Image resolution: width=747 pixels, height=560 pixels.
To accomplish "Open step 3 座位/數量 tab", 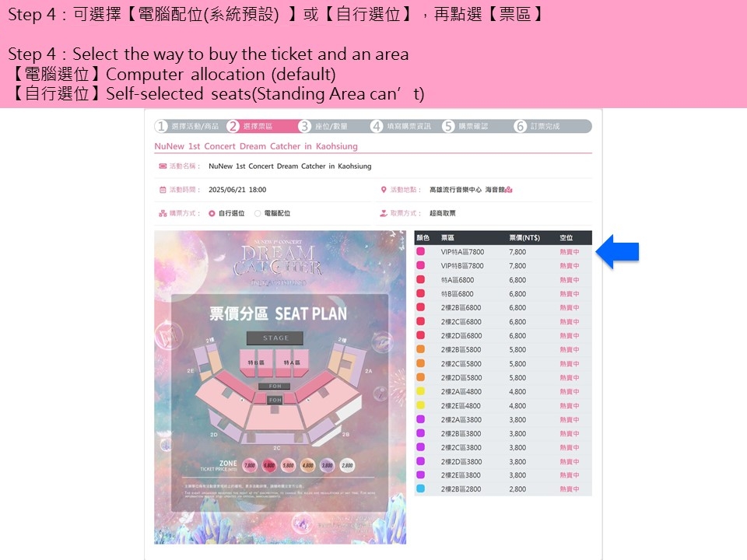I will tap(324, 126).
